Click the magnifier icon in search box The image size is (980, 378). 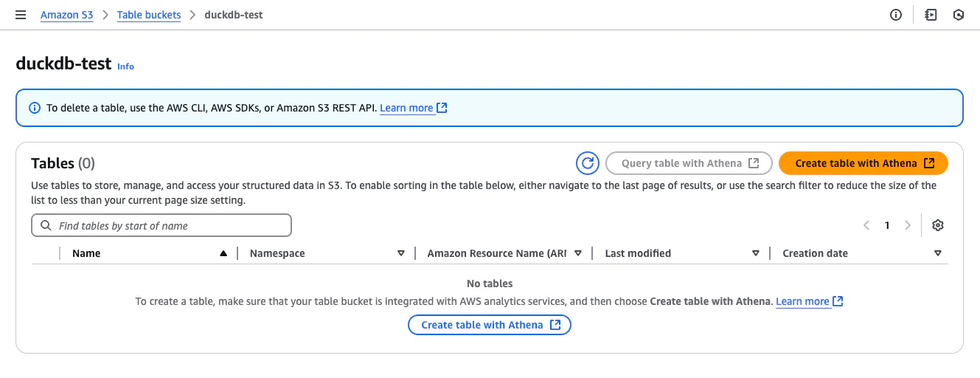point(46,226)
